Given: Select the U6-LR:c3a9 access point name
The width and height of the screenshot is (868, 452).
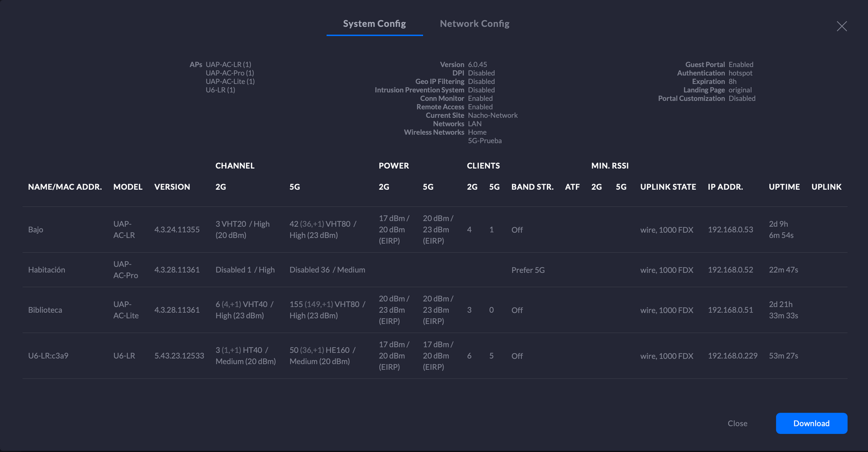Looking at the screenshot, I should [48, 356].
